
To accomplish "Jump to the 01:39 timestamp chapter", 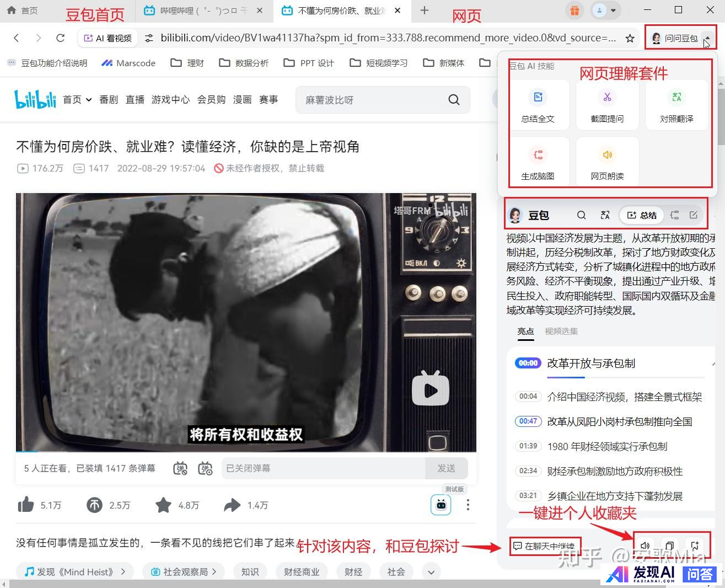I will click(528, 446).
